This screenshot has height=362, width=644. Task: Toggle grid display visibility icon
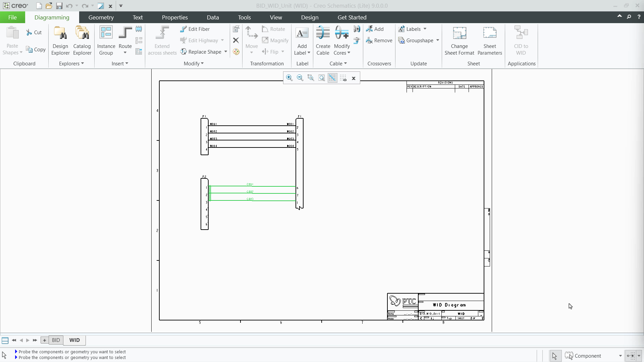point(343,78)
